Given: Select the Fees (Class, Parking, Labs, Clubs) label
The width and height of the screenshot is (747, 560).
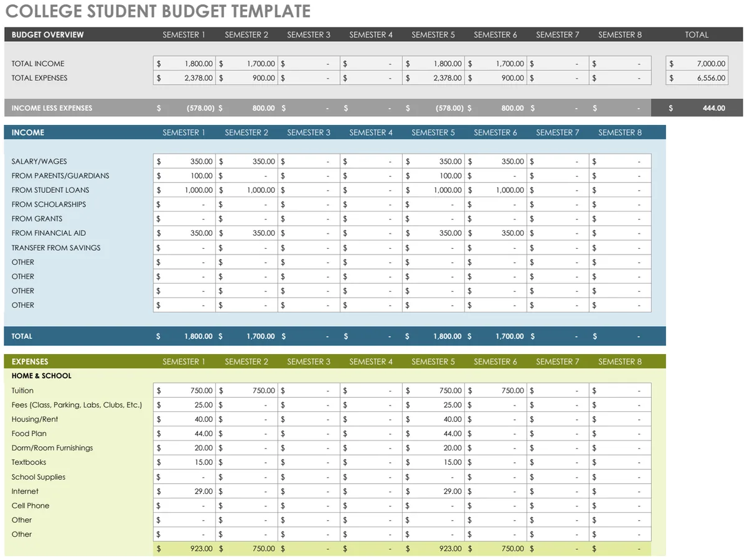Looking at the screenshot, I should point(77,405).
